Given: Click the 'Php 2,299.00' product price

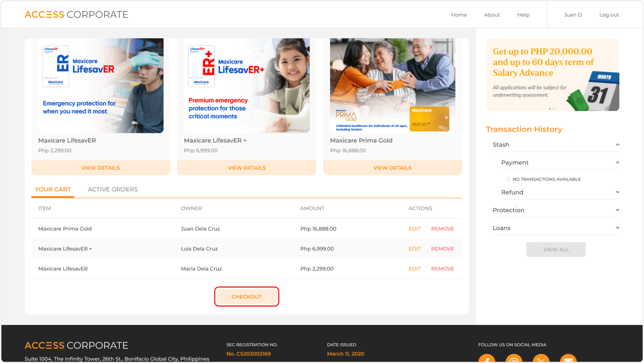Looking at the screenshot, I should point(55,150).
